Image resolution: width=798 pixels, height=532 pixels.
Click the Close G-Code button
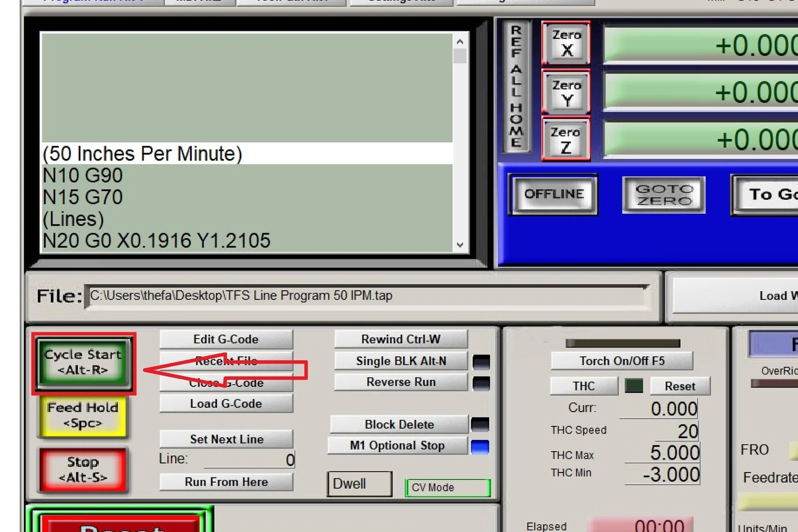226,383
